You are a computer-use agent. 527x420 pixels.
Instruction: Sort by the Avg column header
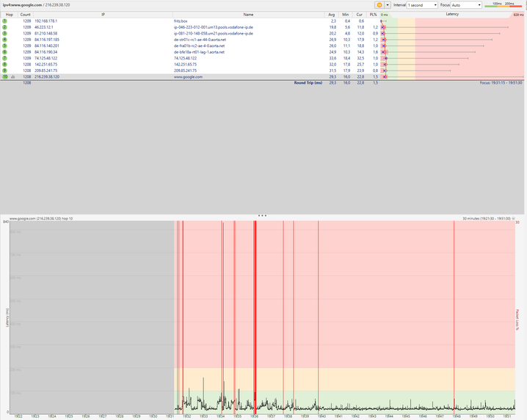[331, 15]
